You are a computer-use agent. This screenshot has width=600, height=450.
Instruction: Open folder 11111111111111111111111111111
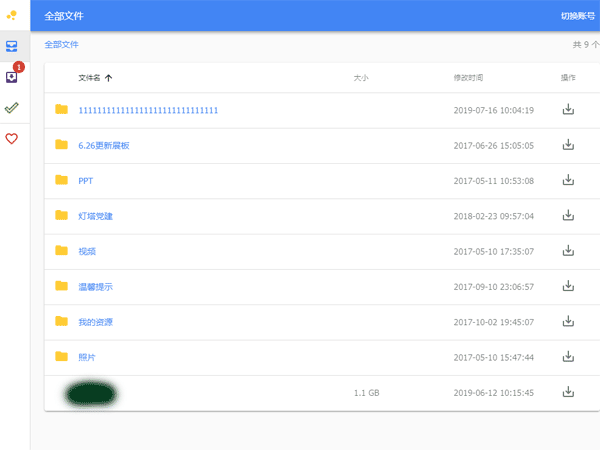click(148, 111)
